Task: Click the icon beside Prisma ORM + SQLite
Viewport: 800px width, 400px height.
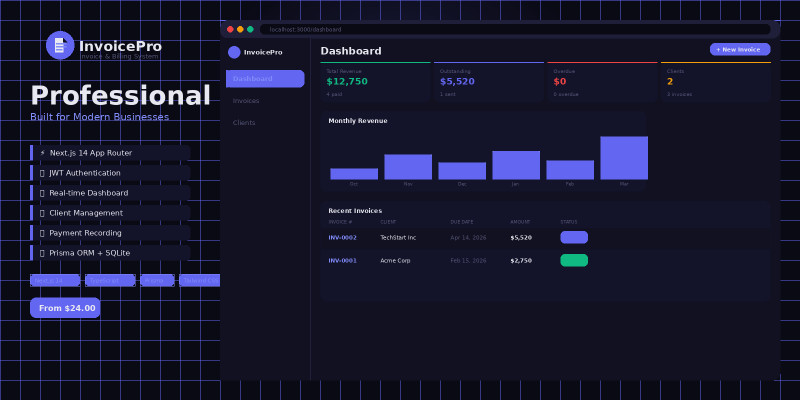Action: [42, 253]
